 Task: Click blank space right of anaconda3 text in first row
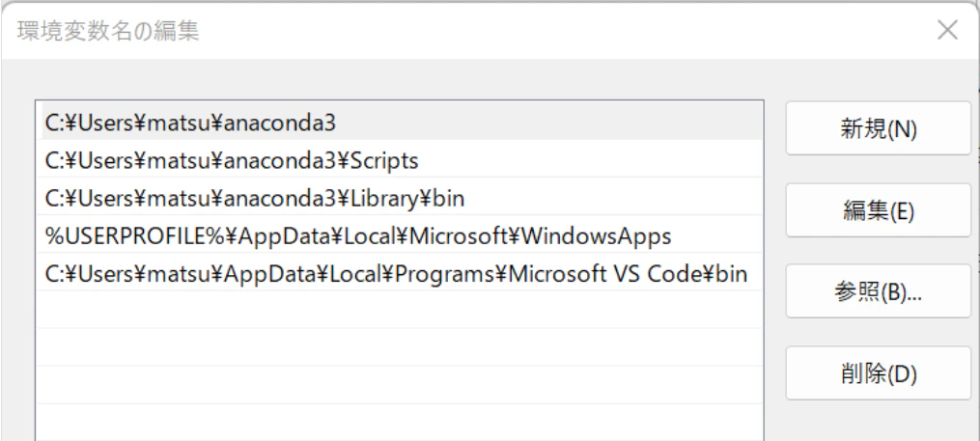click(x=548, y=123)
